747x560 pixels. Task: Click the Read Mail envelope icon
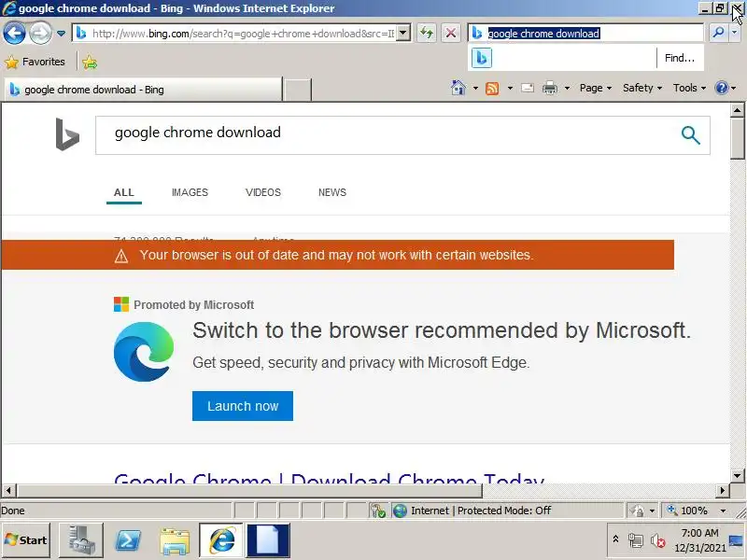[x=528, y=88]
